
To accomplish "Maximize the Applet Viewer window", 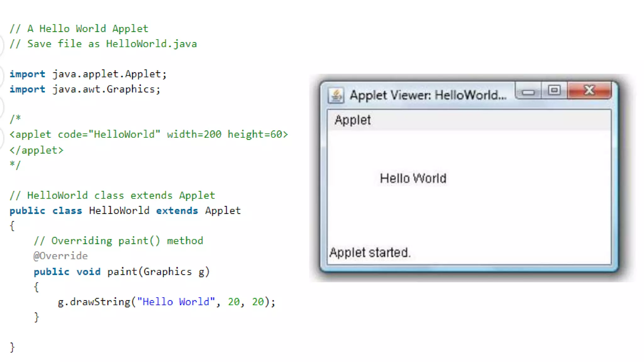I will click(554, 91).
